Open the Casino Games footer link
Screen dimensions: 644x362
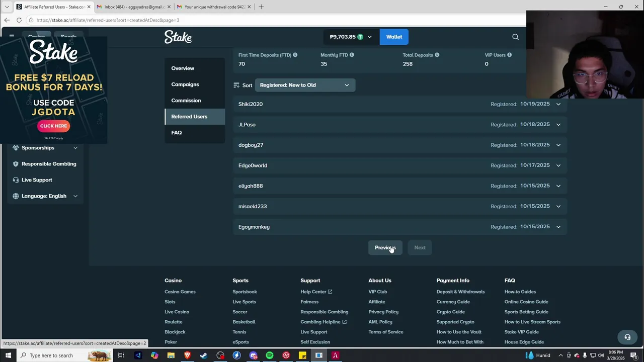(180, 292)
